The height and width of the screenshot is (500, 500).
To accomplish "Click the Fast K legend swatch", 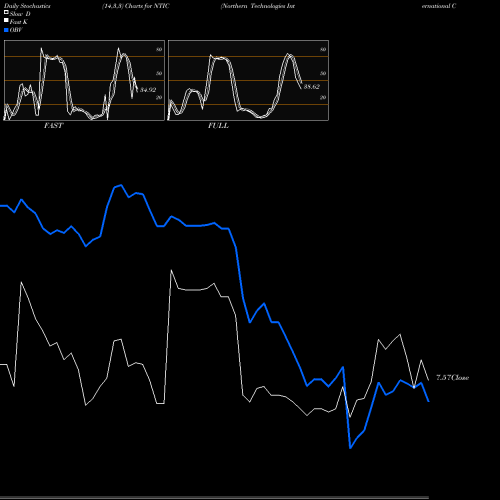I will (6, 20).
